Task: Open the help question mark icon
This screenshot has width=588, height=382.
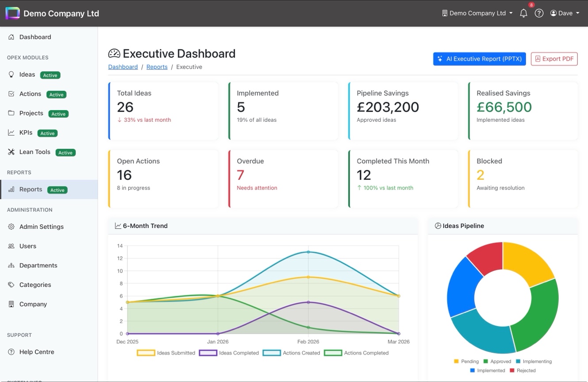Action: 539,13
